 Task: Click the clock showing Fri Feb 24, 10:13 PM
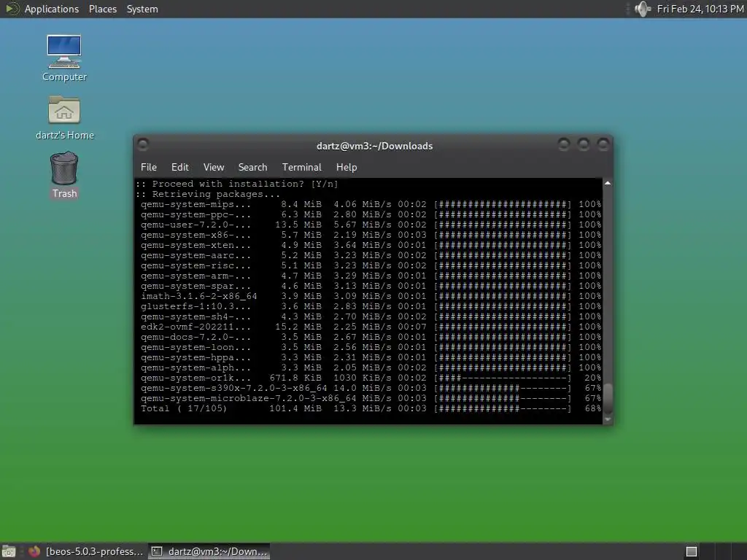click(700, 9)
